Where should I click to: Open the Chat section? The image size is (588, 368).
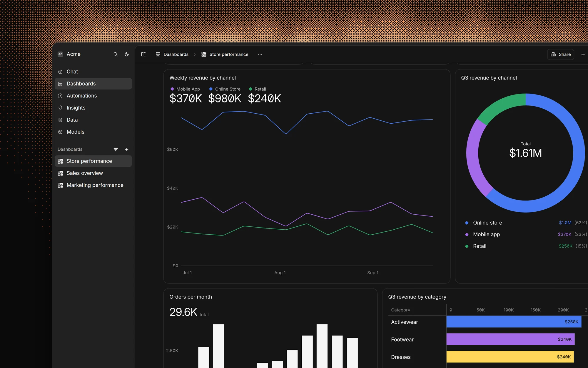pyautogui.click(x=93, y=72)
